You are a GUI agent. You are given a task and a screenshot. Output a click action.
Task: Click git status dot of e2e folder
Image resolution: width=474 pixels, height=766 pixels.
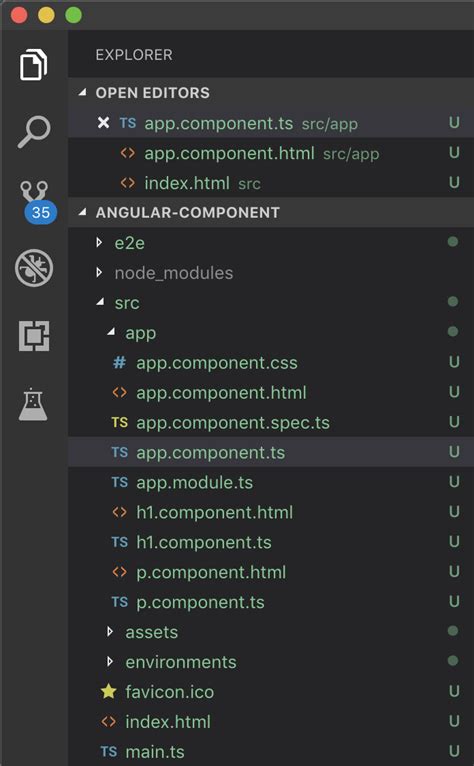click(x=453, y=241)
